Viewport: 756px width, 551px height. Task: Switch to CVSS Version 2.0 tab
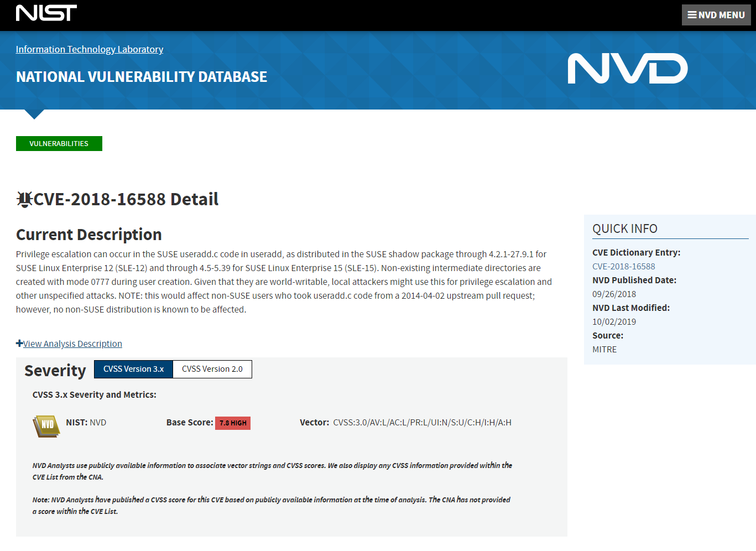(x=212, y=369)
